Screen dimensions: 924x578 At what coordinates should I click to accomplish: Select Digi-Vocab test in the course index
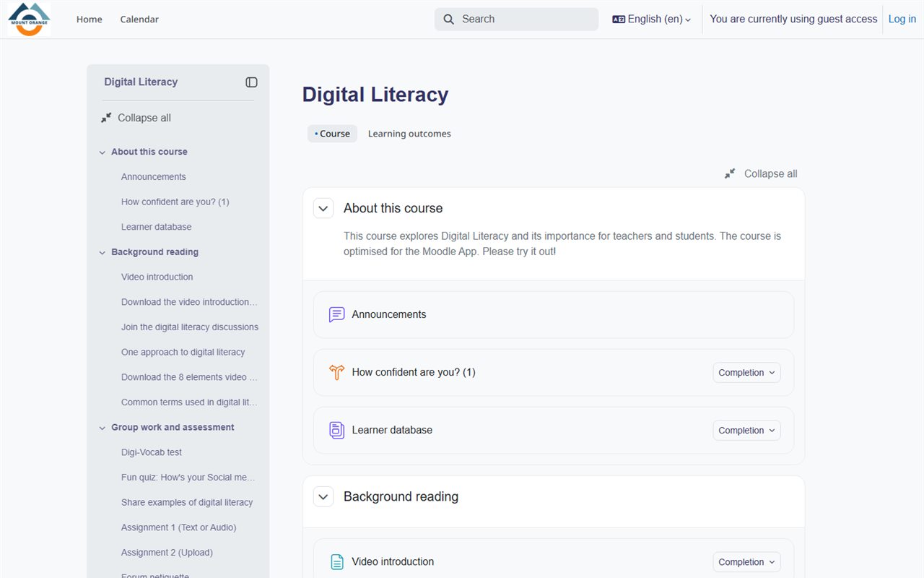[152, 453]
